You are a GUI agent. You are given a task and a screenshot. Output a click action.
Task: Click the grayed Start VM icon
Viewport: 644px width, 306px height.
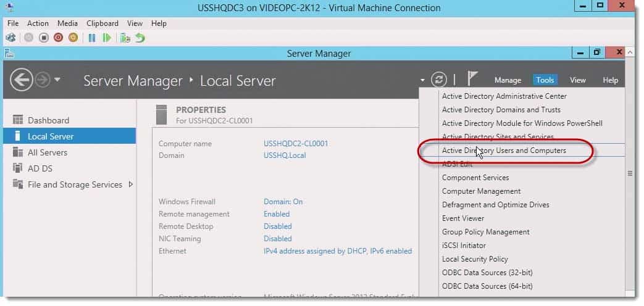(x=29, y=38)
